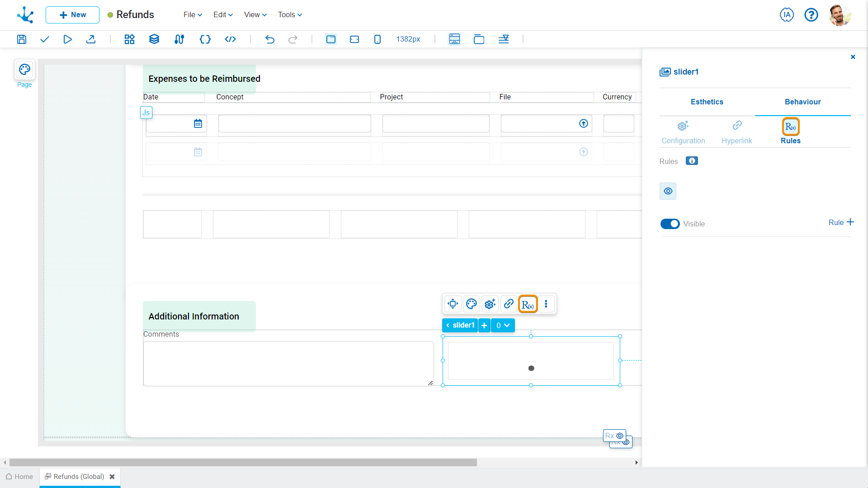Click the Undo arrow icon

click(270, 39)
